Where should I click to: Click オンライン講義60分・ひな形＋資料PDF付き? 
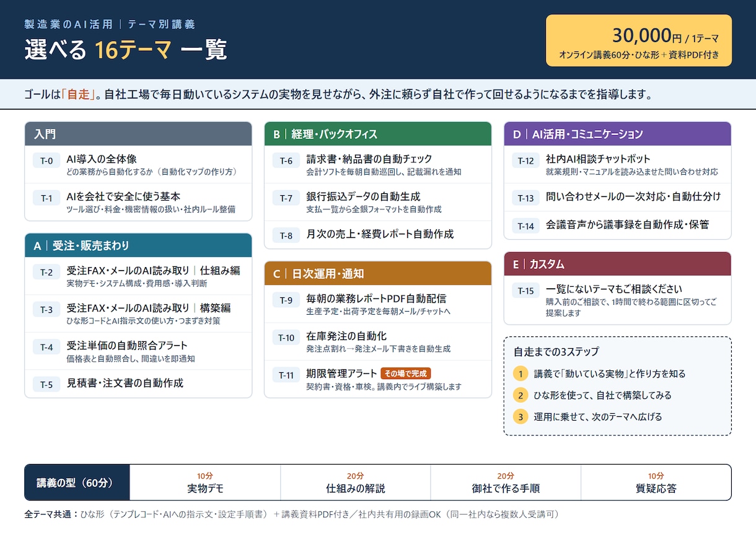pos(639,55)
